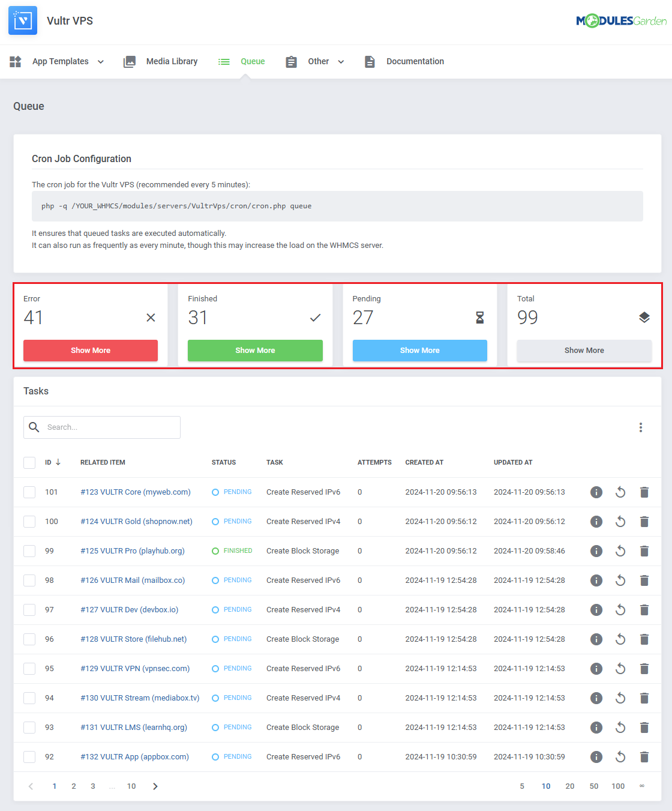Sort by ID using arrow icon
Viewport: 672px width, 811px height.
coord(58,462)
